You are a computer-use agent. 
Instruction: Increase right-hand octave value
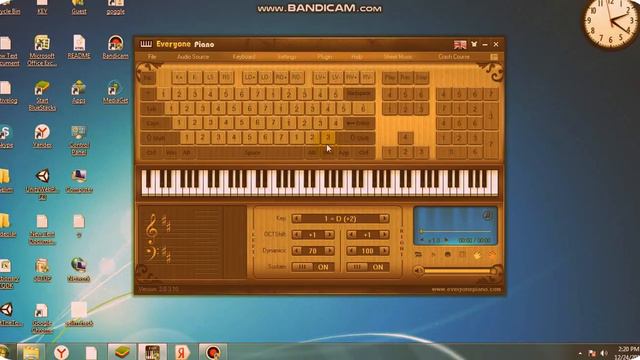pyautogui.click(x=384, y=235)
